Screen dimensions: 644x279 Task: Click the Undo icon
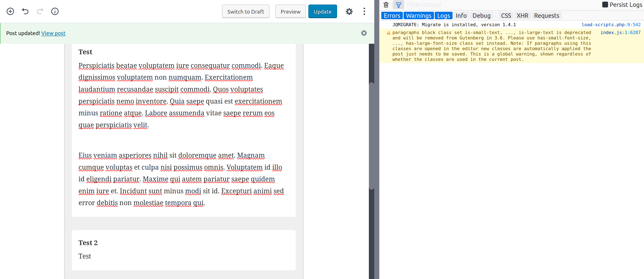[x=25, y=11]
